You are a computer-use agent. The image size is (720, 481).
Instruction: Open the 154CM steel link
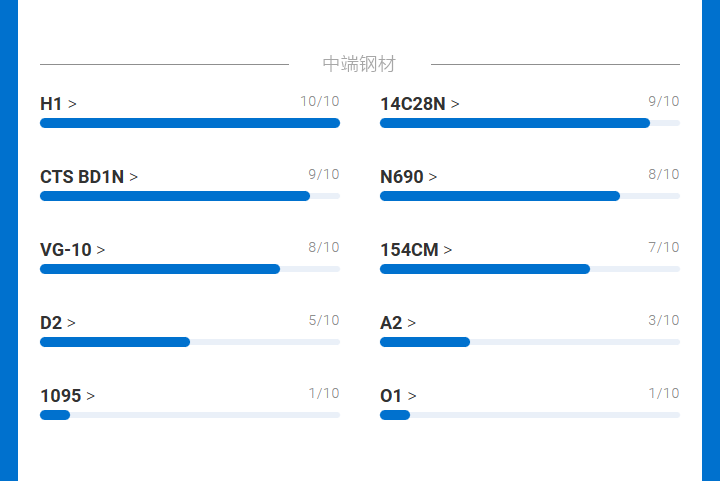(x=415, y=250)
